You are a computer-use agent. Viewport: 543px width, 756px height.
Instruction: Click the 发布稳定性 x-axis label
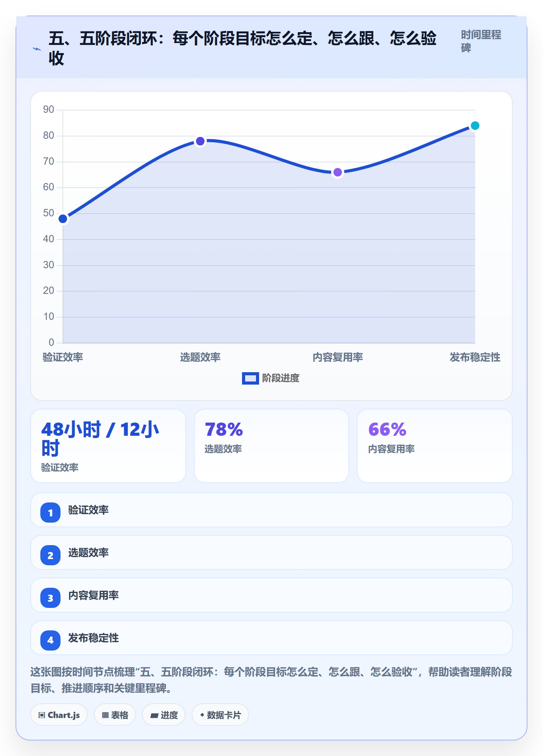[475, 357]
